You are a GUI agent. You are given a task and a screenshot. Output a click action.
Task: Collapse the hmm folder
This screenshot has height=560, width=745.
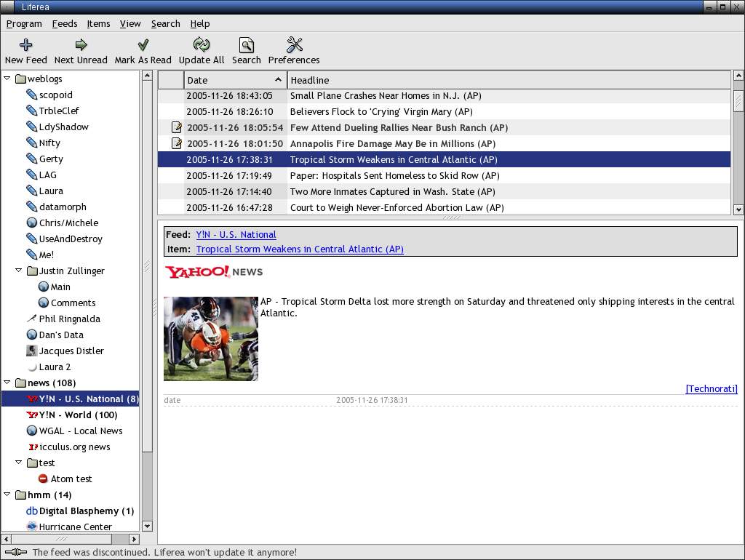point(7,495)
